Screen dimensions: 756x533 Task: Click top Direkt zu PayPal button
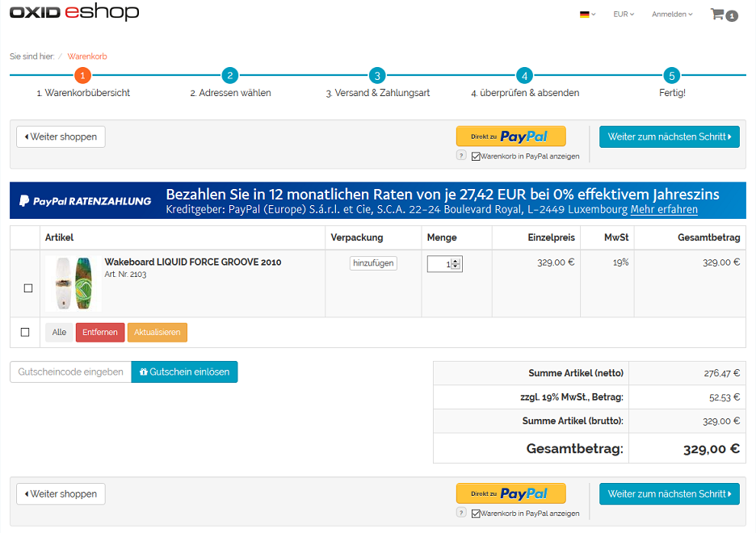(x=511, y=136)
